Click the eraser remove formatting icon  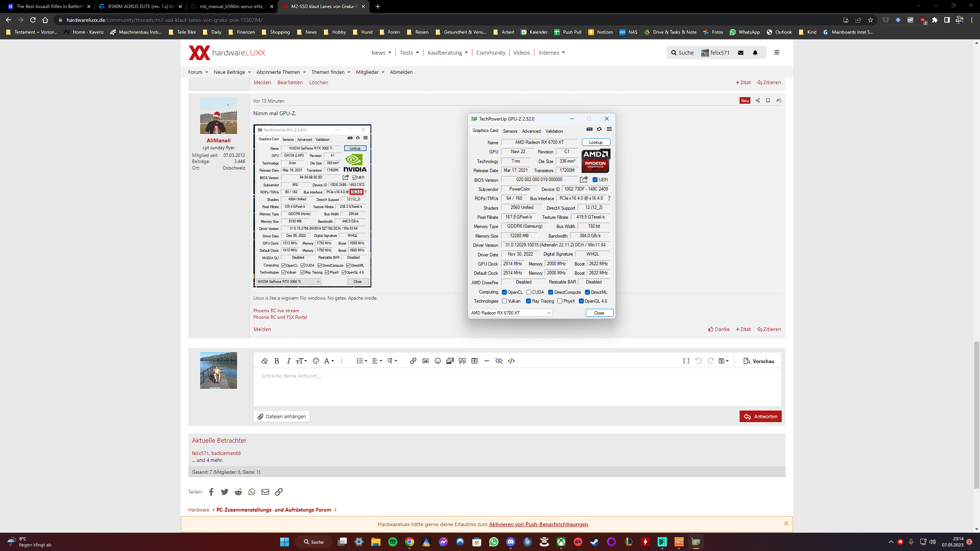click(x=264, y=361)
